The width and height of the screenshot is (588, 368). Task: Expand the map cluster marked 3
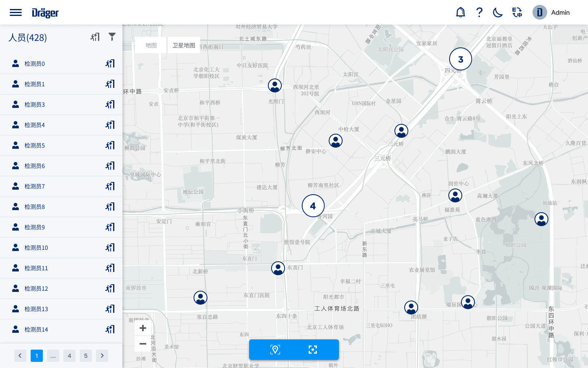click(460, 59)
